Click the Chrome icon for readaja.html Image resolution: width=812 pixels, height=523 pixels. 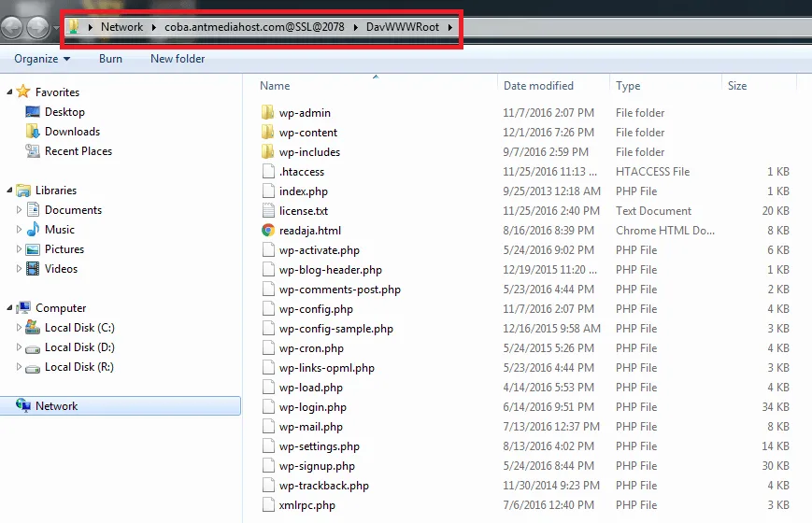(x=267, y=231)
